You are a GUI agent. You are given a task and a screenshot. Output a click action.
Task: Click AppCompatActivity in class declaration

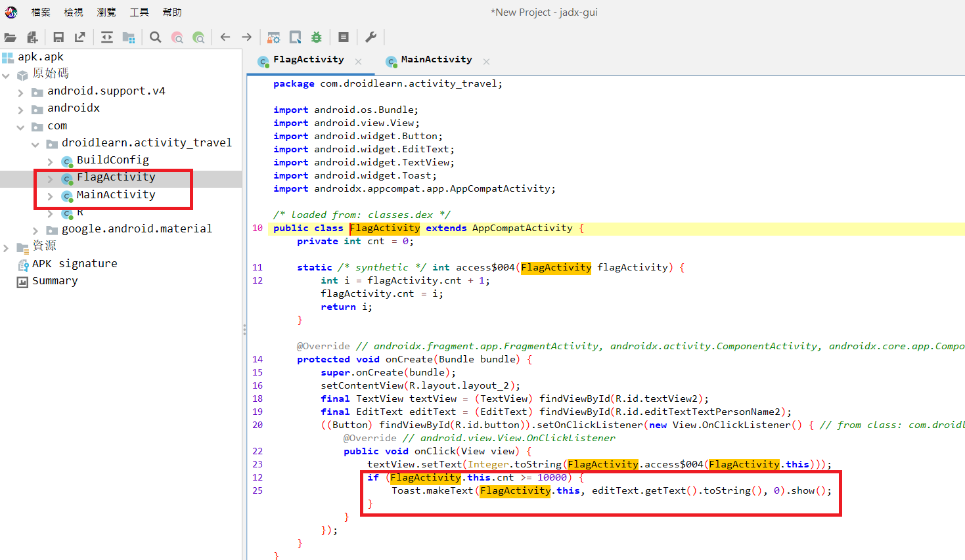[x=522, y=228]
